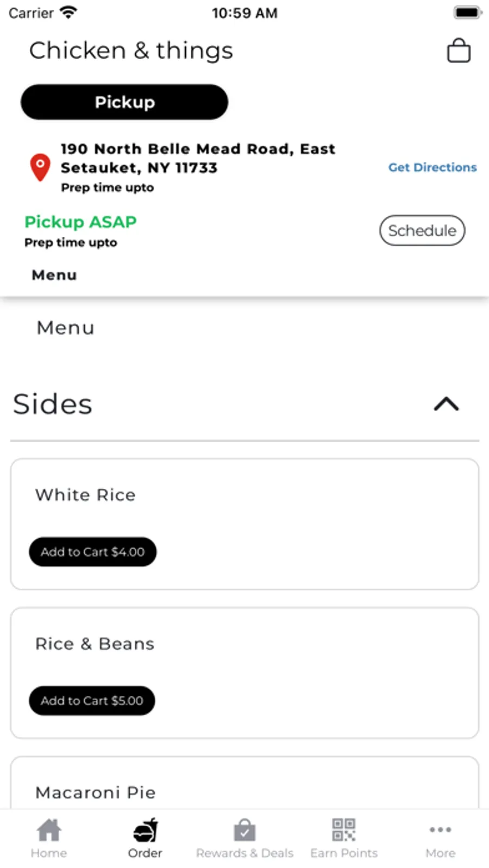Screen dimensions: 489x868
Task: Tap the Sides category header
Action: [53, 404]
